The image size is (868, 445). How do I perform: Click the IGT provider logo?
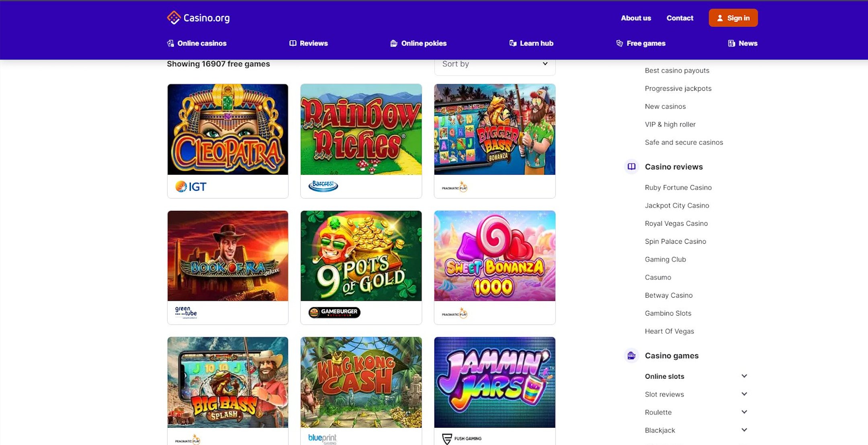click(x=191, y=186)
